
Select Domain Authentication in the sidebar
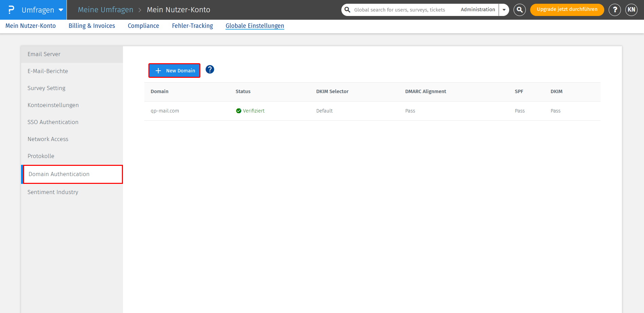point(73,174)
